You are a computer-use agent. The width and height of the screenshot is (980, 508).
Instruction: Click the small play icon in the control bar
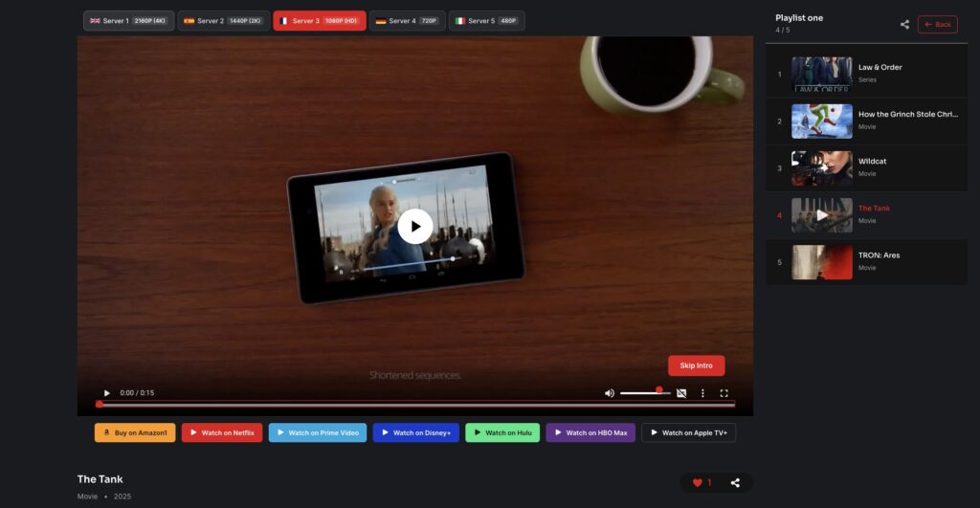tap(106, 393)
